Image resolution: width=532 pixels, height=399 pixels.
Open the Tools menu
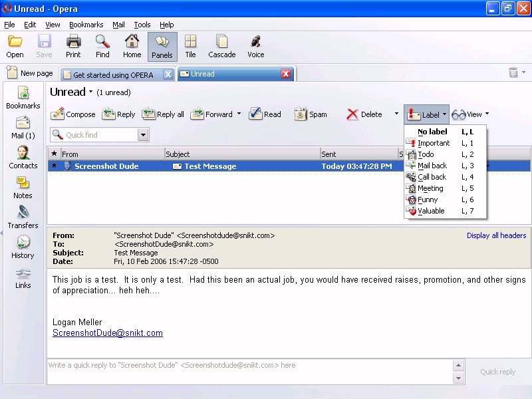(142, 25)
